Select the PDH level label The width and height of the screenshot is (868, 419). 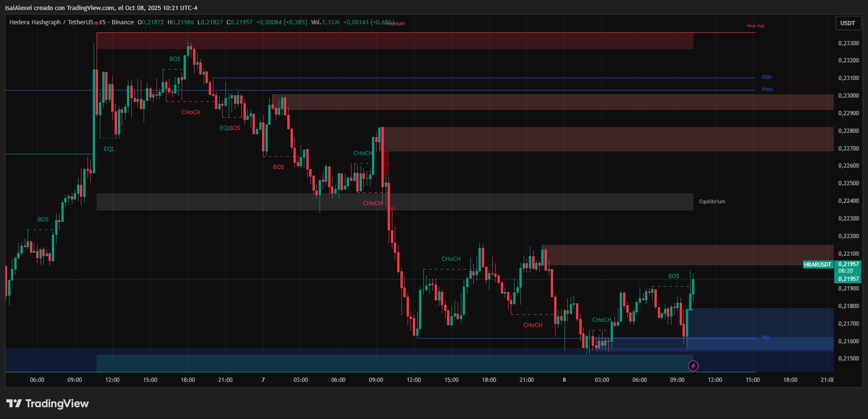pyautogui.click(x=767, y=77)
